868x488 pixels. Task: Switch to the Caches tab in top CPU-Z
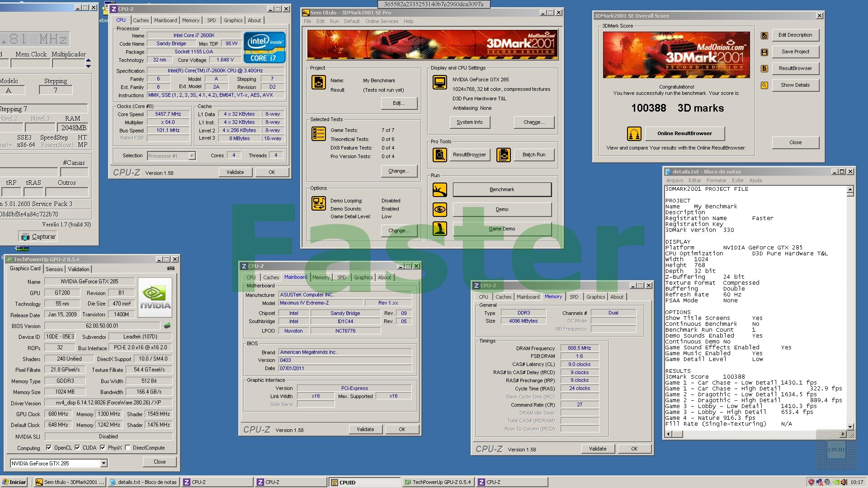[141, 20]
